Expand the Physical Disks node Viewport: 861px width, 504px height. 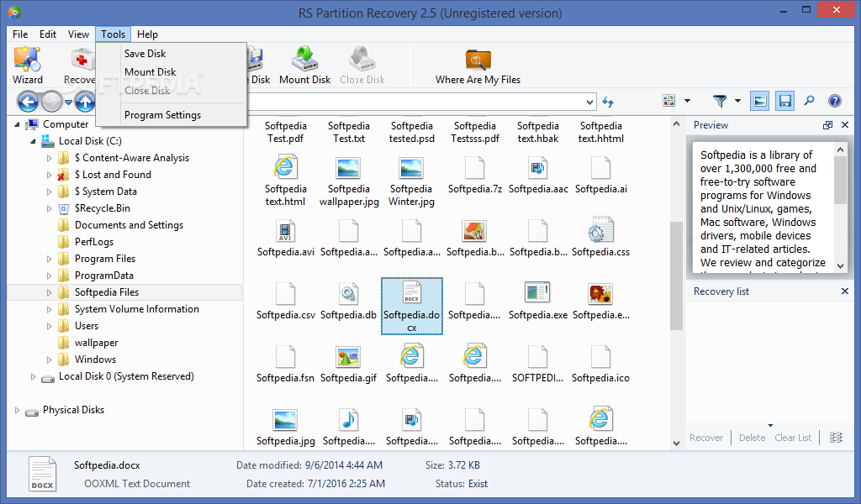(17, 410)
